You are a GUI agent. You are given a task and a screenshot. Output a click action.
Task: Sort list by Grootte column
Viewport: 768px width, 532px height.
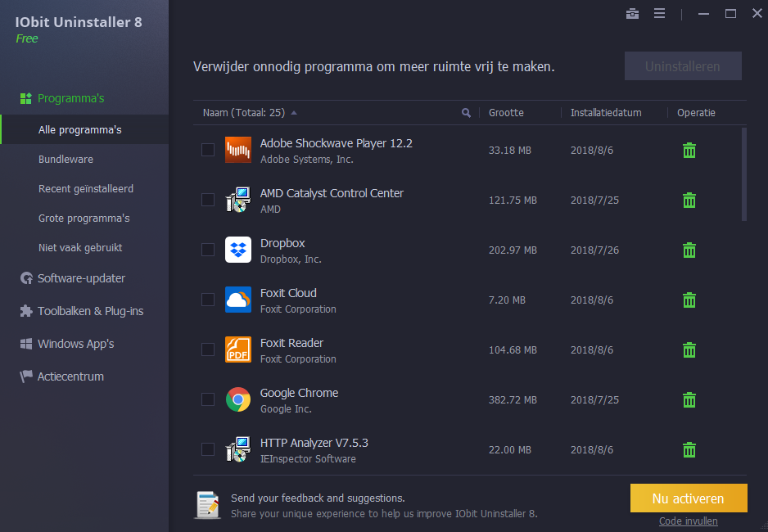click(x=506, y=113)
